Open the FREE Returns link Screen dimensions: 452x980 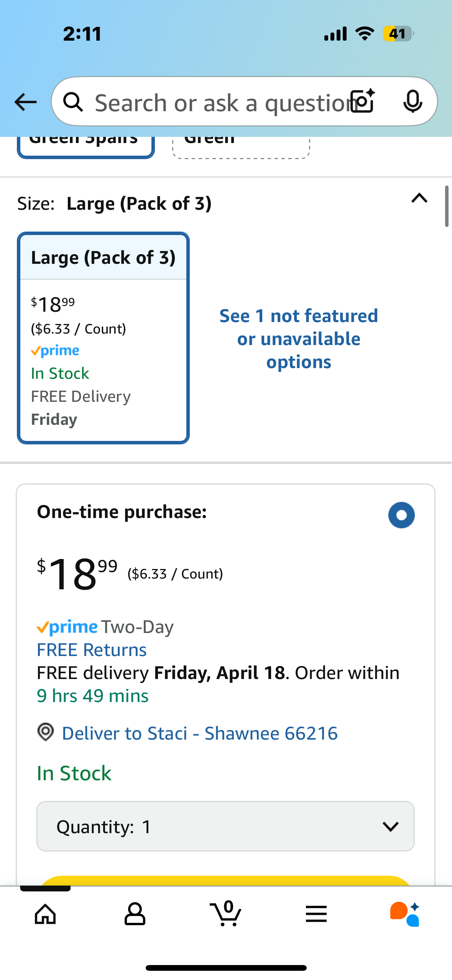click(92, 650)
